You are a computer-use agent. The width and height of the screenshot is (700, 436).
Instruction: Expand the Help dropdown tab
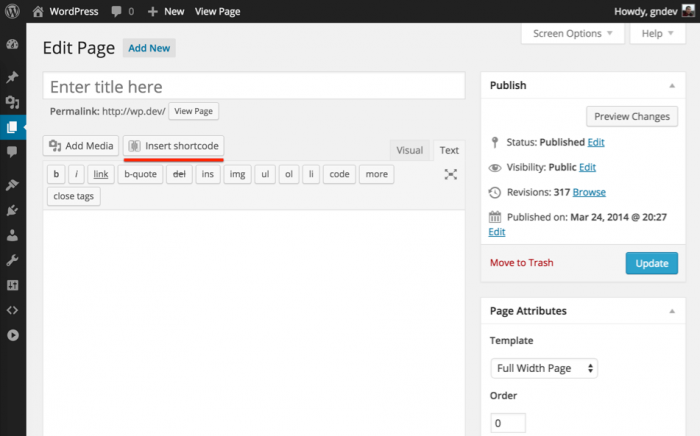(658, 33)
